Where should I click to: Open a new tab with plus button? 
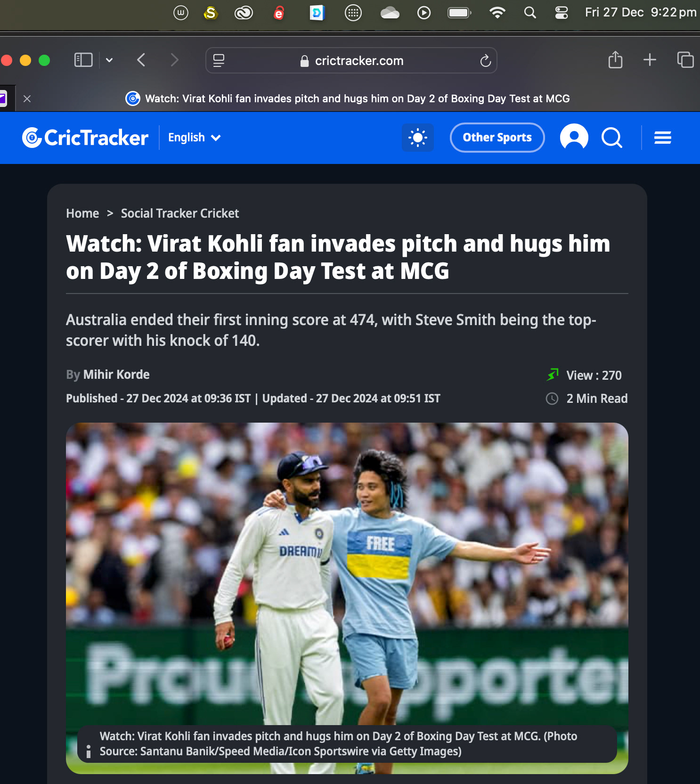650,60
